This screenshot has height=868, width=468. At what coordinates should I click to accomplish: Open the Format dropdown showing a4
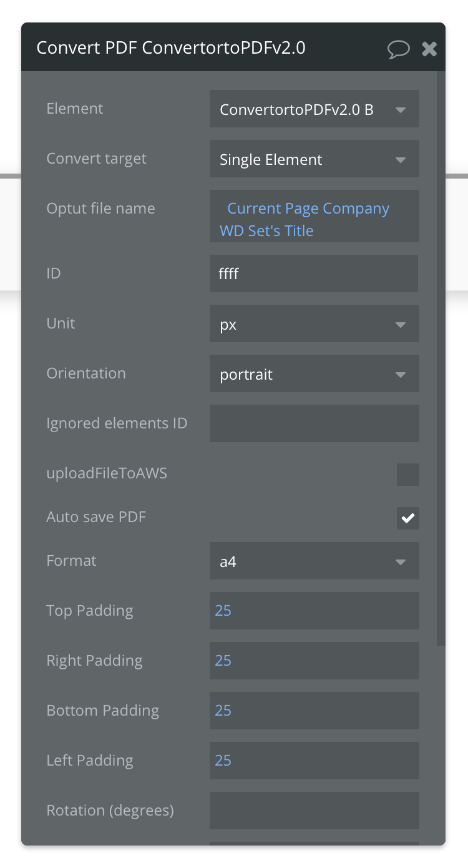click(314, 562)
